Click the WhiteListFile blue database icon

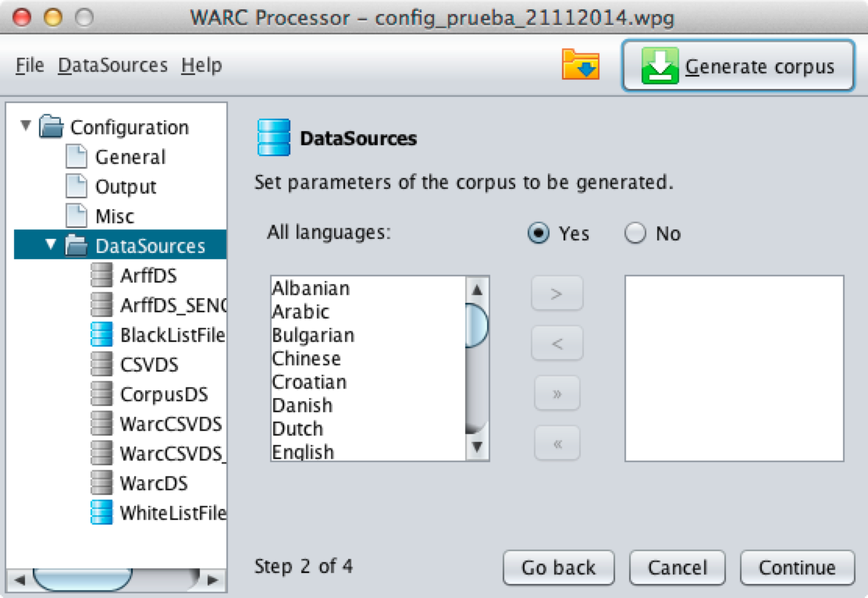coord(101,513)
